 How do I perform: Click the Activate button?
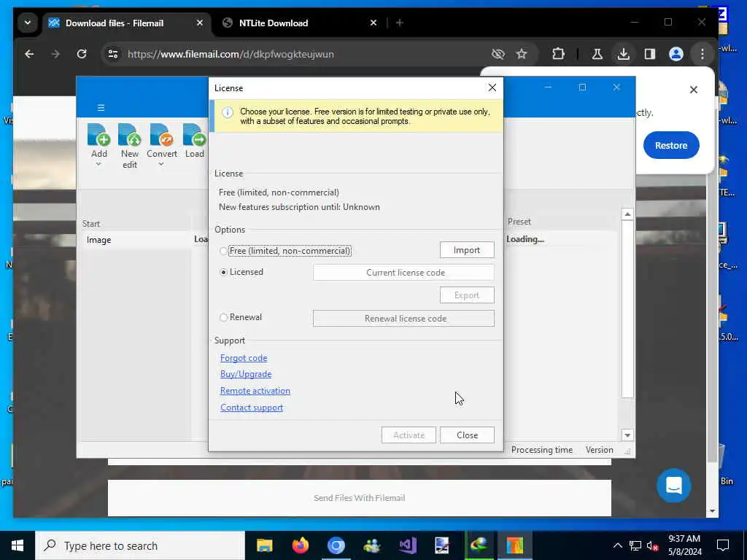click(x=409, y=435)
